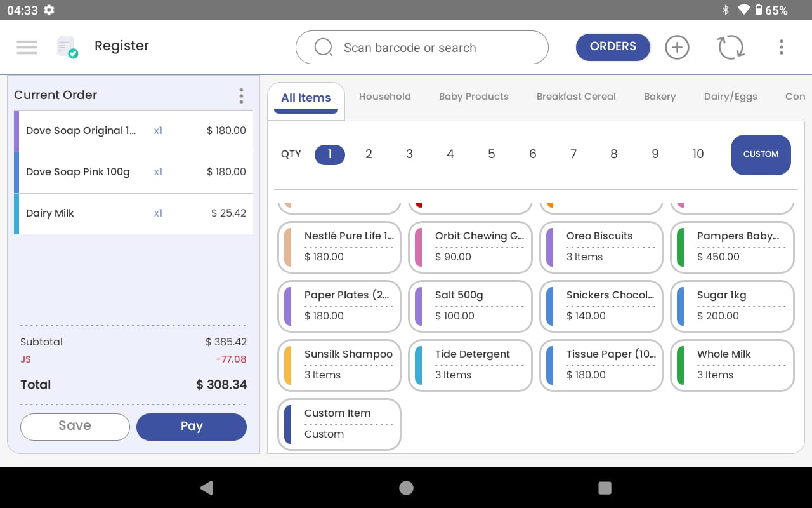Viewport: 812px width, 508px height.
Task: Add Pampers Baby item
Action: (732, 247)
